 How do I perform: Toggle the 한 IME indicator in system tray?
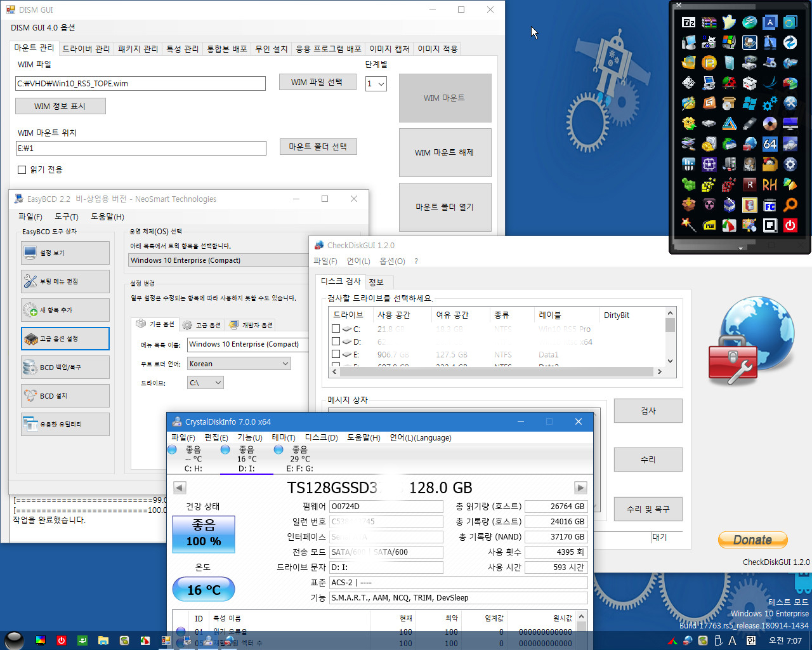point(751,640)
